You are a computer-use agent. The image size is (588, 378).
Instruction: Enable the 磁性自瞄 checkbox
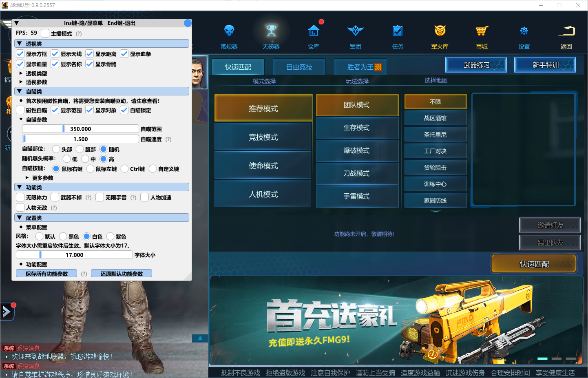[20, 110]
